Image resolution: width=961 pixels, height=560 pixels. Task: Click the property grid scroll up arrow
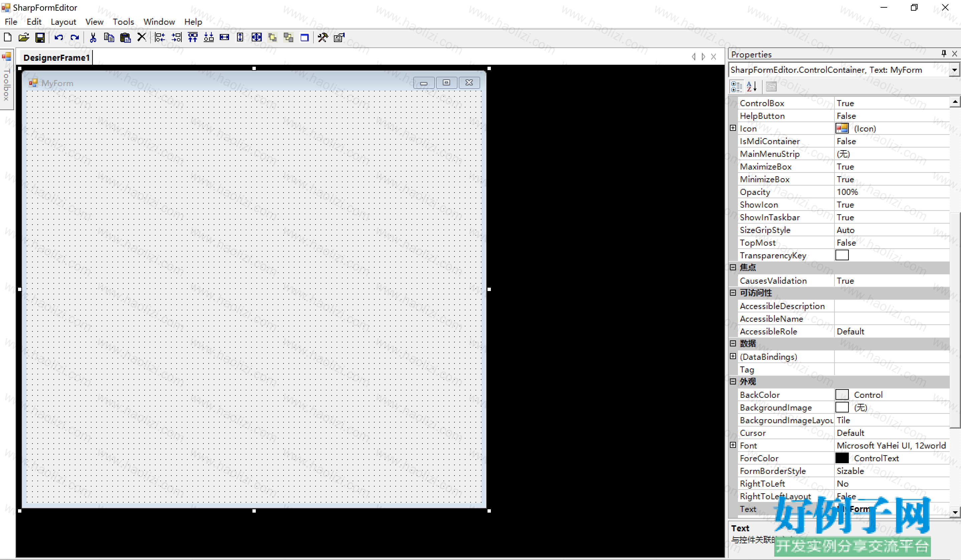tap(955, 101)
